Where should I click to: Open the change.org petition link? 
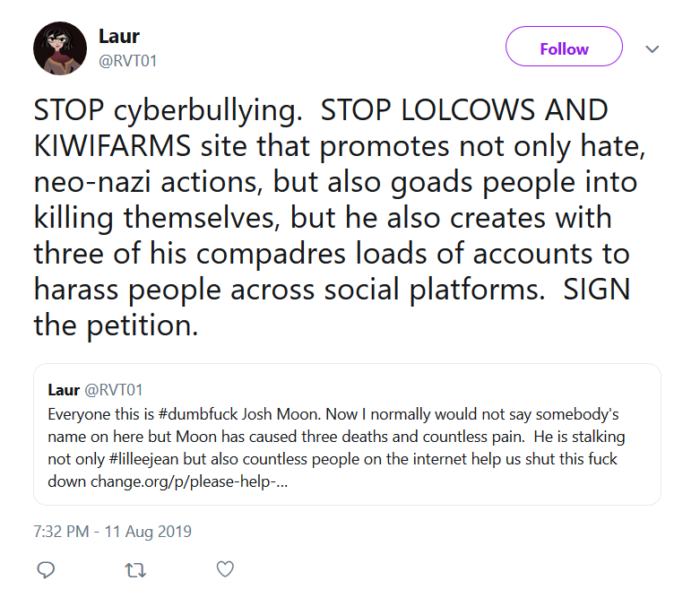tap(189, 481)
